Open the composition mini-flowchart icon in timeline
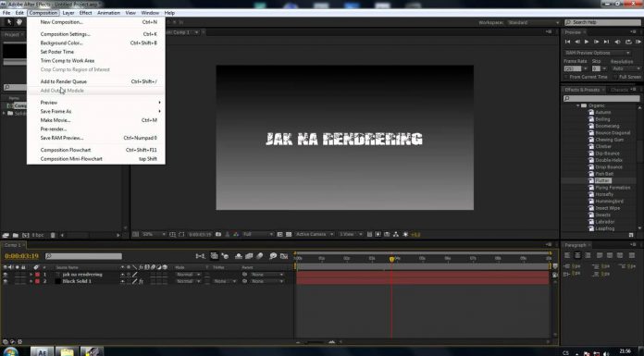The width and height of the screenshot is (644, 356). click(x=200, y=256)
